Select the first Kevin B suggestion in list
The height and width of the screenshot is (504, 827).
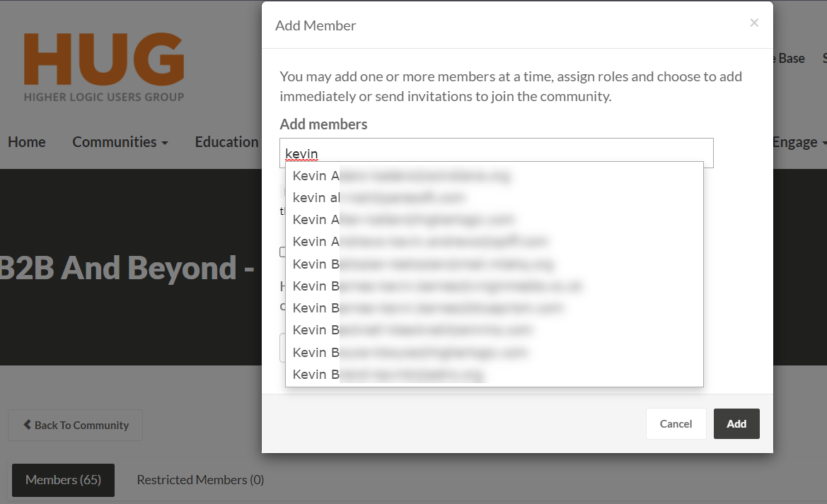click(x=495, y=264)
